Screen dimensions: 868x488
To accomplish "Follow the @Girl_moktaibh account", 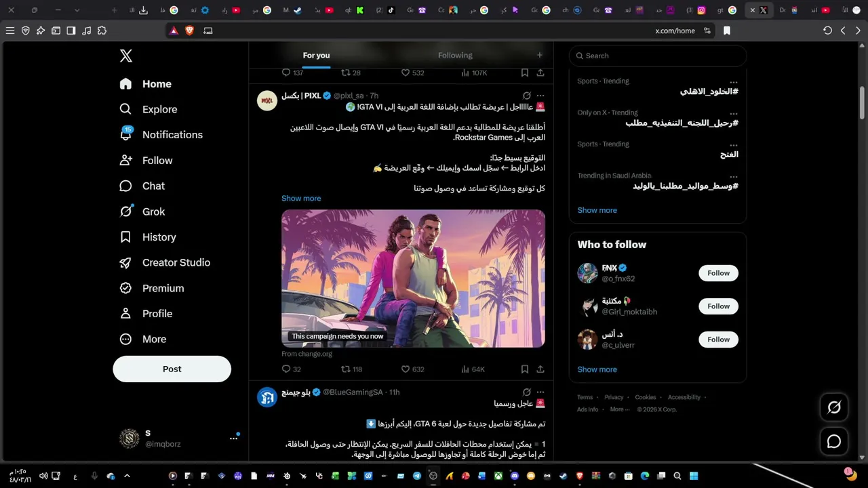I will point(718,306).
